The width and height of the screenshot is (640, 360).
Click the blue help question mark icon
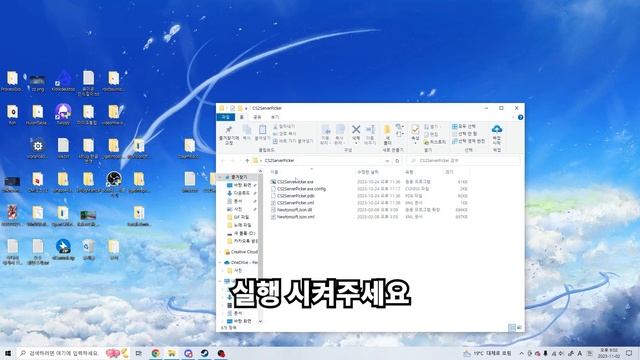[x=520, y=117]
